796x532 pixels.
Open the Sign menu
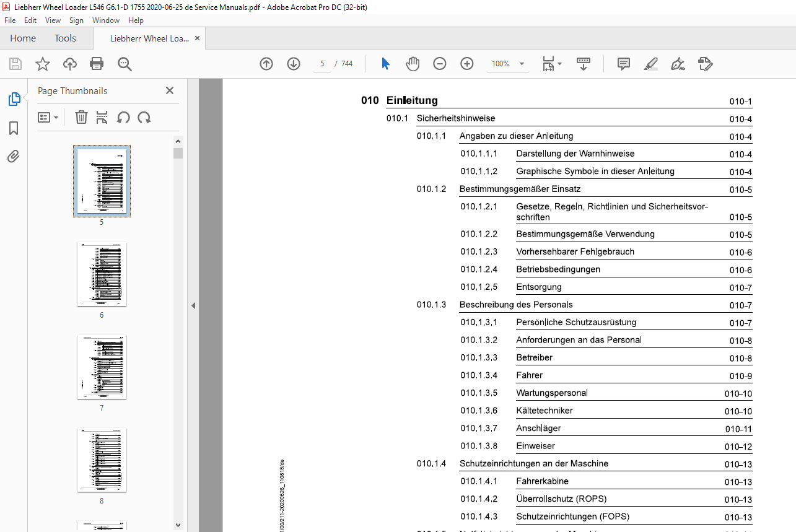[76, 20]
